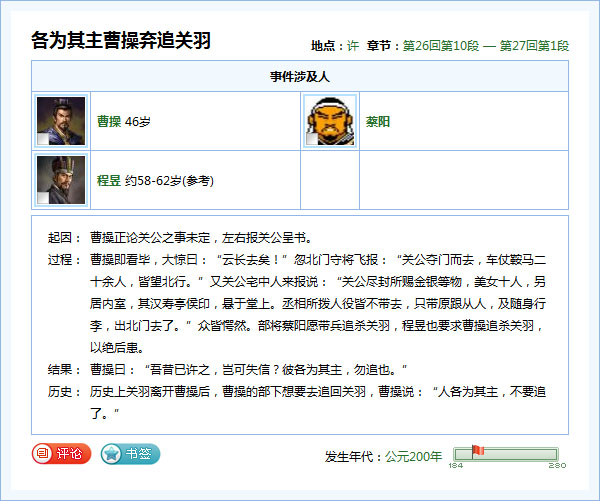Click the blue 书签 bookmark button
The height and width of the screenshot is (501, 600).
130,454
